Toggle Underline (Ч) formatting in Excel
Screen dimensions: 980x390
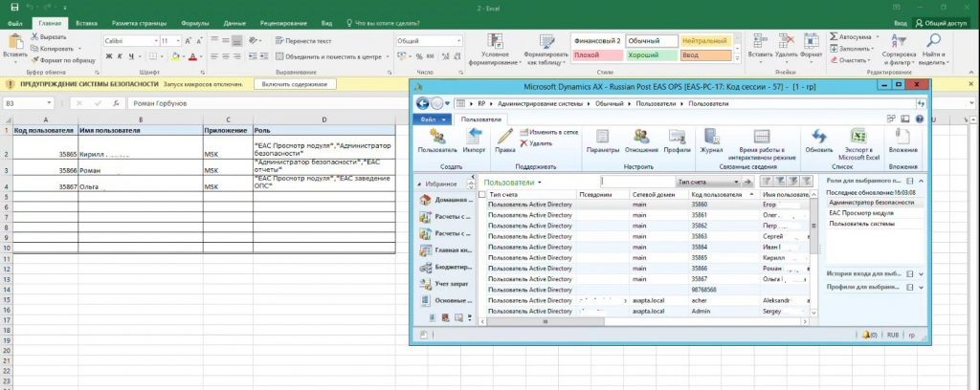click(x=130, y=56)
